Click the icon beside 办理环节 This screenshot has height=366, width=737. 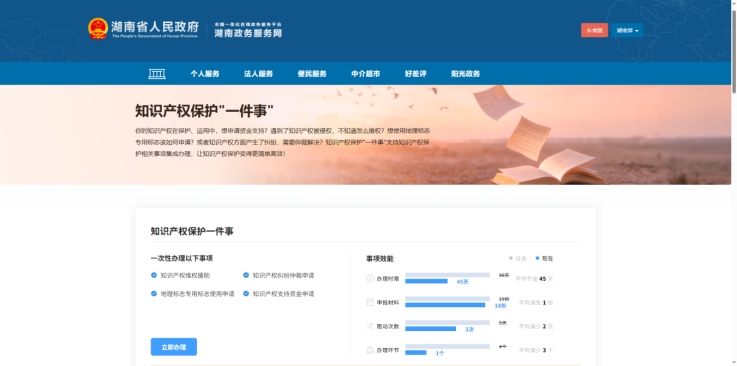click(370, 350)
